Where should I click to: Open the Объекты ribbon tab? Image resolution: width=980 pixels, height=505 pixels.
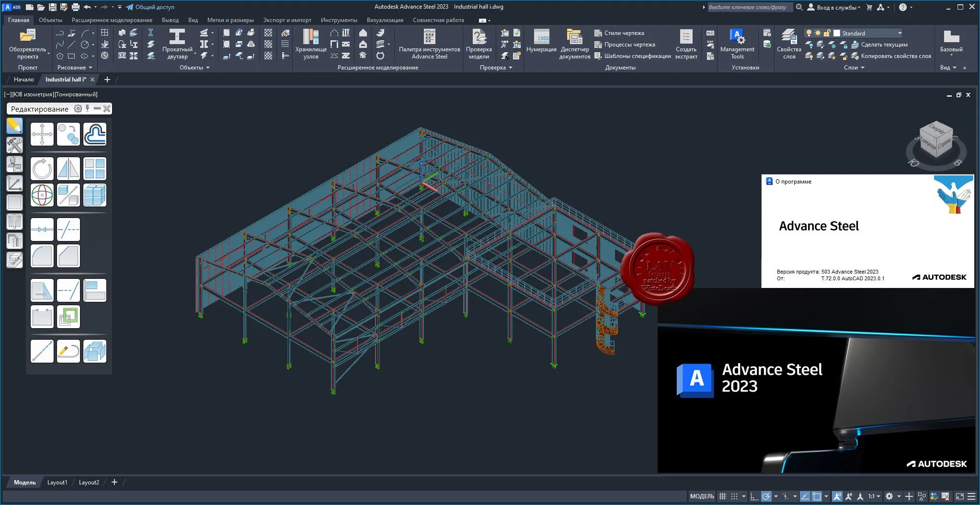(x=50, y=20)
